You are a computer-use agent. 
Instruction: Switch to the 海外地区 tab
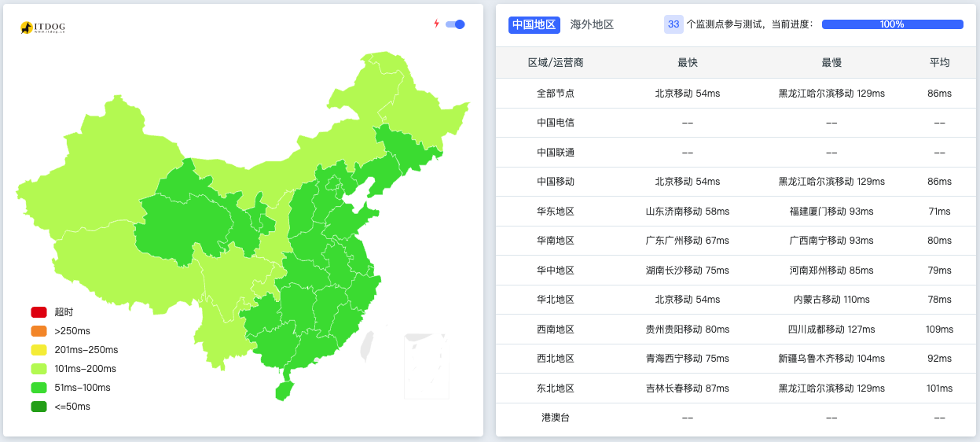point(592,24)
